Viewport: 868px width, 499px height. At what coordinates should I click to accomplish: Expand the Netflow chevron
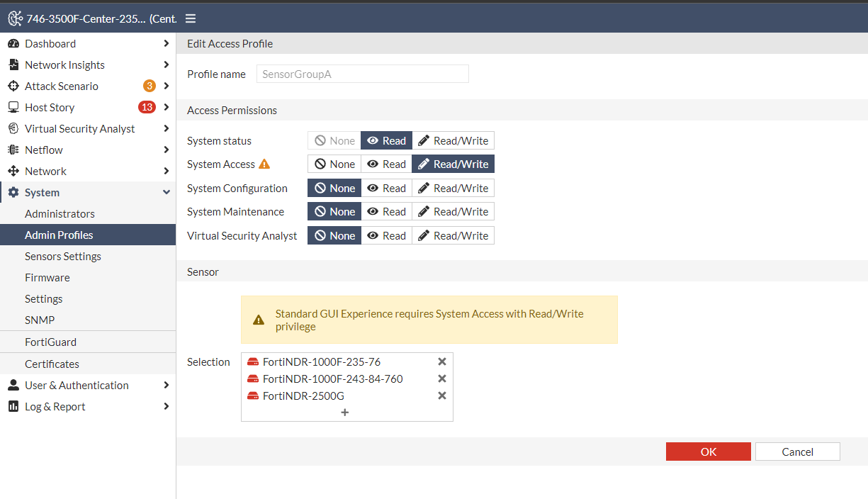167,150
